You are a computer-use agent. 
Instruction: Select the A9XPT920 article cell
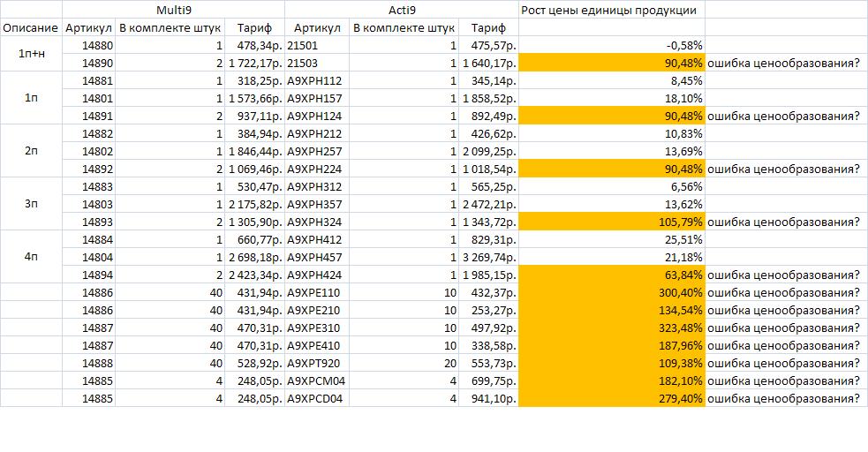click(317, 364)
